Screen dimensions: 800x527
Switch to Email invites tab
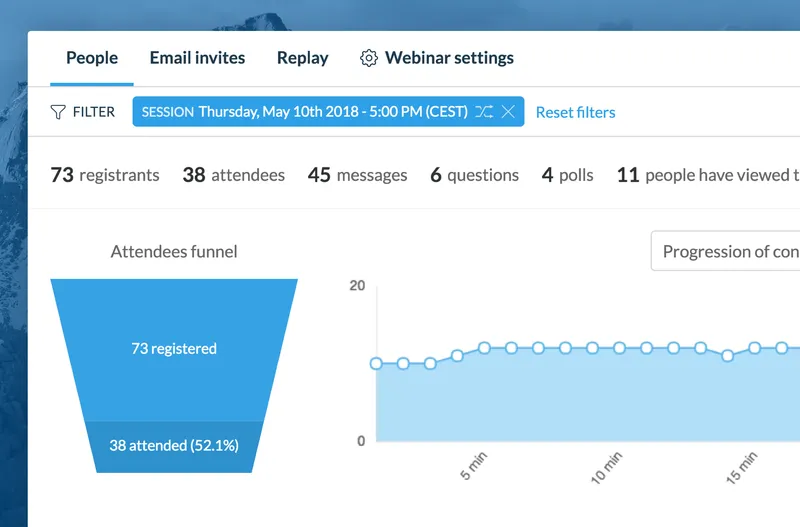[x=197, y=58]
